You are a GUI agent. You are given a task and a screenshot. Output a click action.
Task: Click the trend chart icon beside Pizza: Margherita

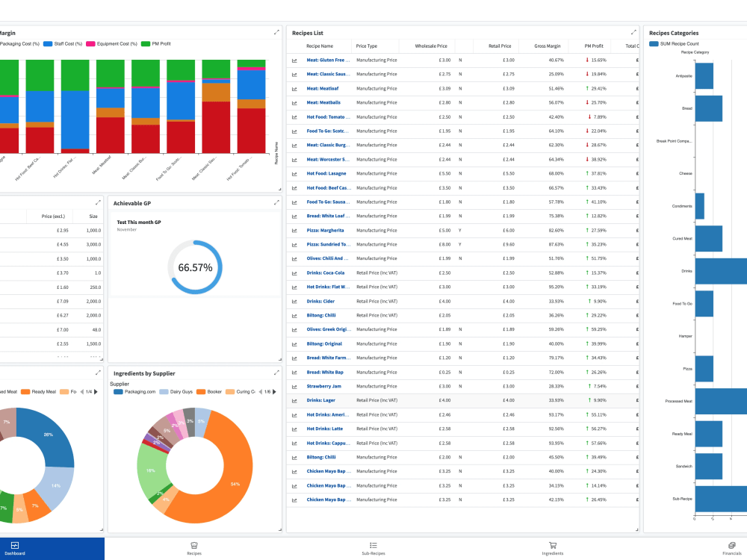[293, 230]
